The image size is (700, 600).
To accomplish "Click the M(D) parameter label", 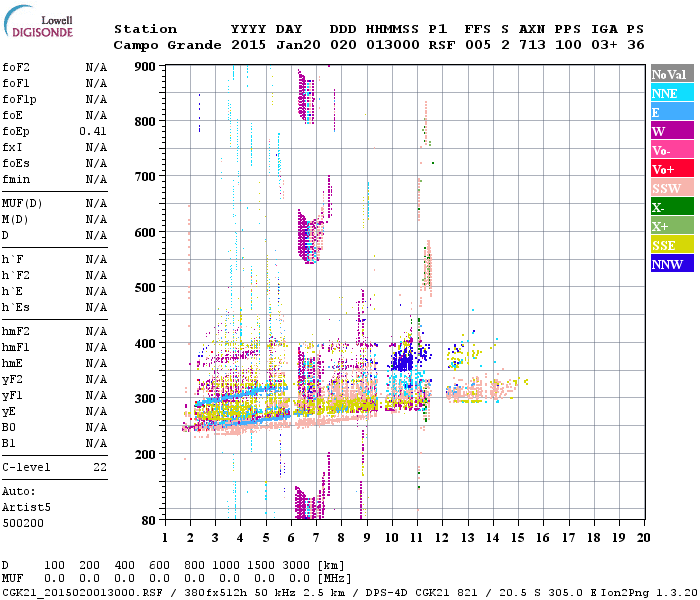I will point(15,220).
